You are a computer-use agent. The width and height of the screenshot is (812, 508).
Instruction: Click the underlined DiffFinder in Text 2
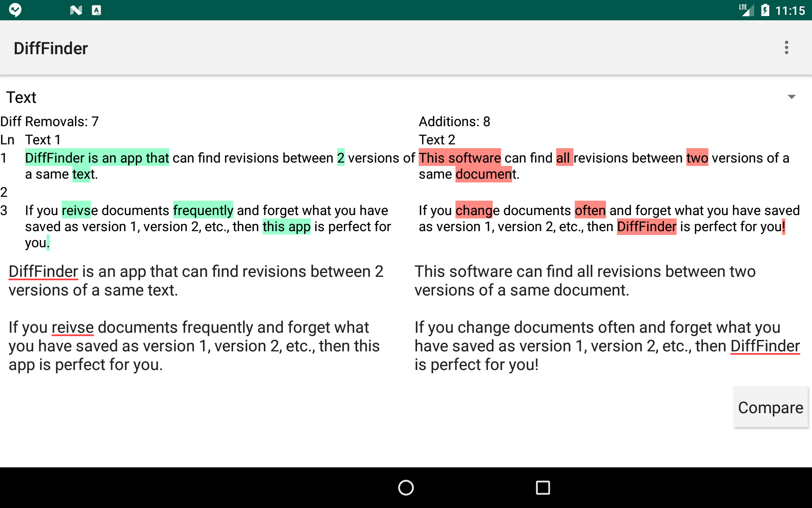point(765,345)
